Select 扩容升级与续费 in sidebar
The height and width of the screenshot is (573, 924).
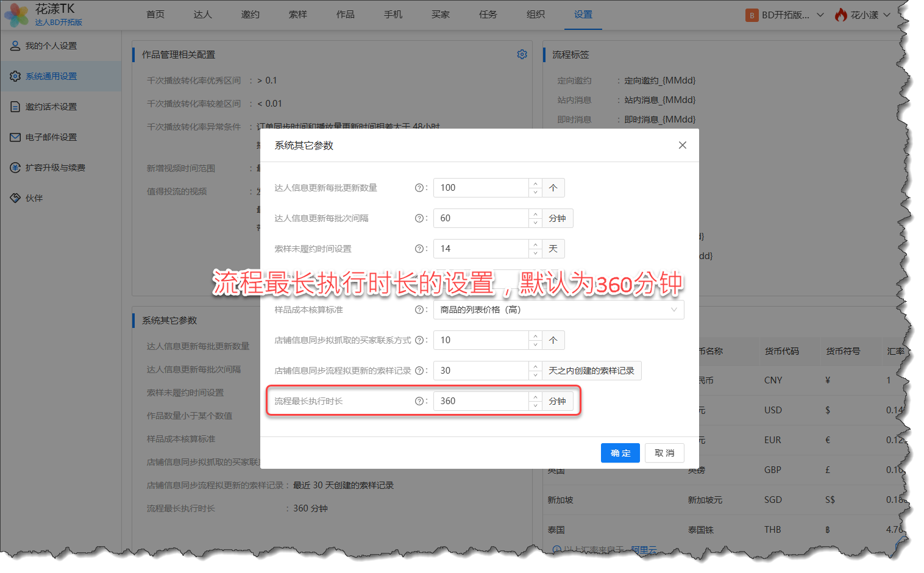click(x=55, y=168)
